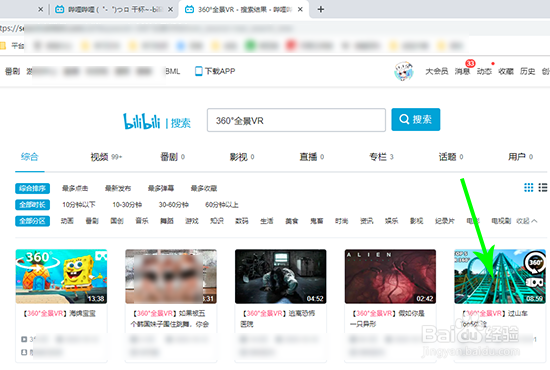550x370 pixels.
Task: Open 动态 in the top navigation
Action: tap(484, 71)
